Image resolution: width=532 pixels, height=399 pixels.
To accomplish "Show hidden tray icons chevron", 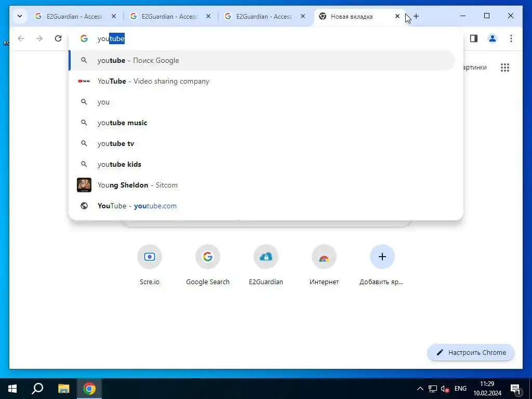I will point(420,389).
